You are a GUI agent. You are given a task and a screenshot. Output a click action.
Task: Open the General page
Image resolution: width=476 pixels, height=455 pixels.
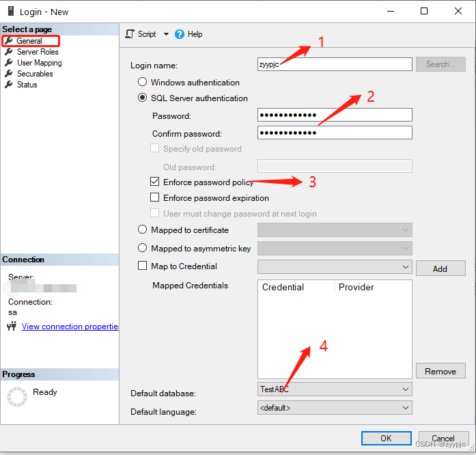click(x=29, y=41)
